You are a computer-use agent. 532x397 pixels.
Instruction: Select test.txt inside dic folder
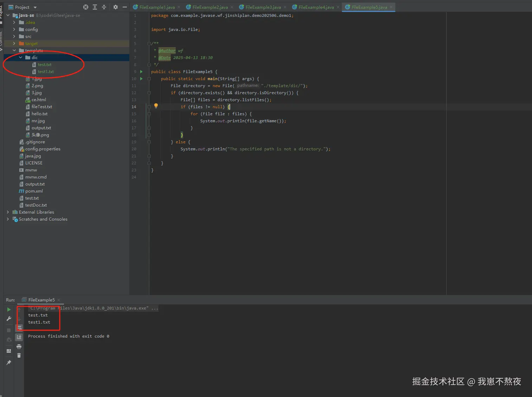(44, 65)
